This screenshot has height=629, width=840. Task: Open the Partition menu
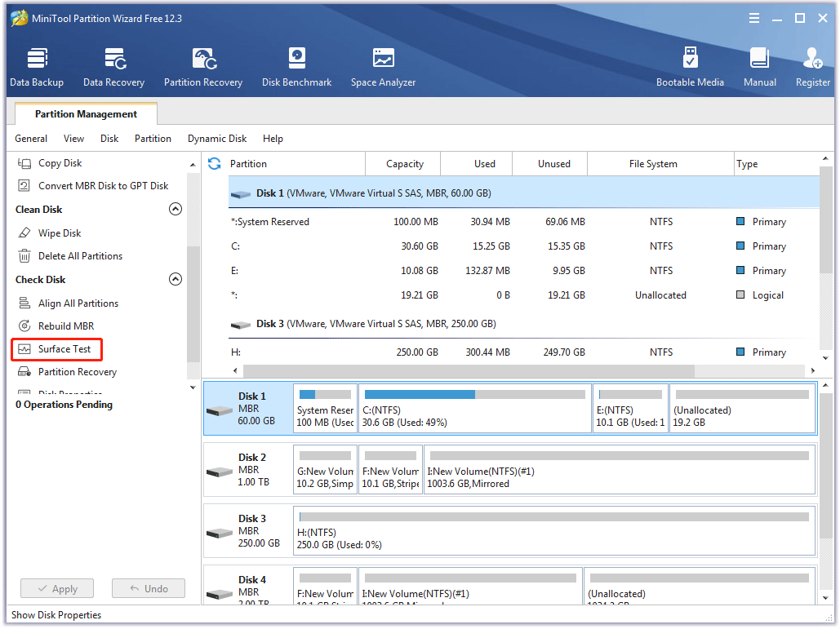click(153, 138)
